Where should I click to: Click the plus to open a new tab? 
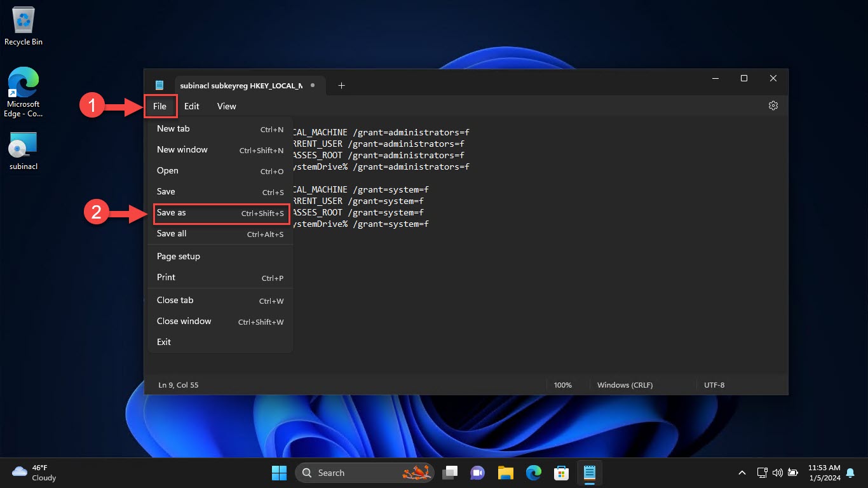pyautogui.click(x=341, y=85)
